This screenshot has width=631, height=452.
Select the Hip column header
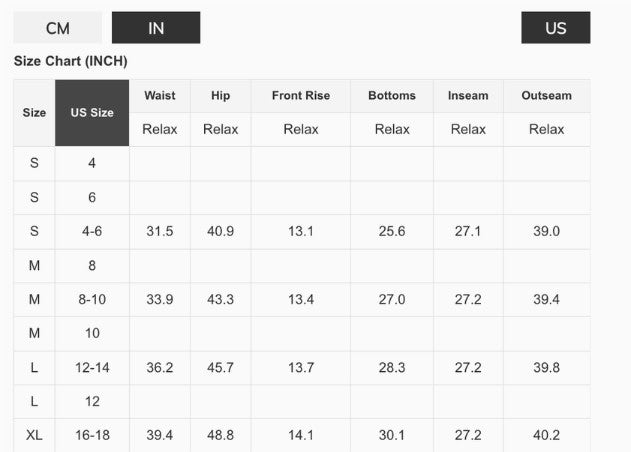click(220, 96)
